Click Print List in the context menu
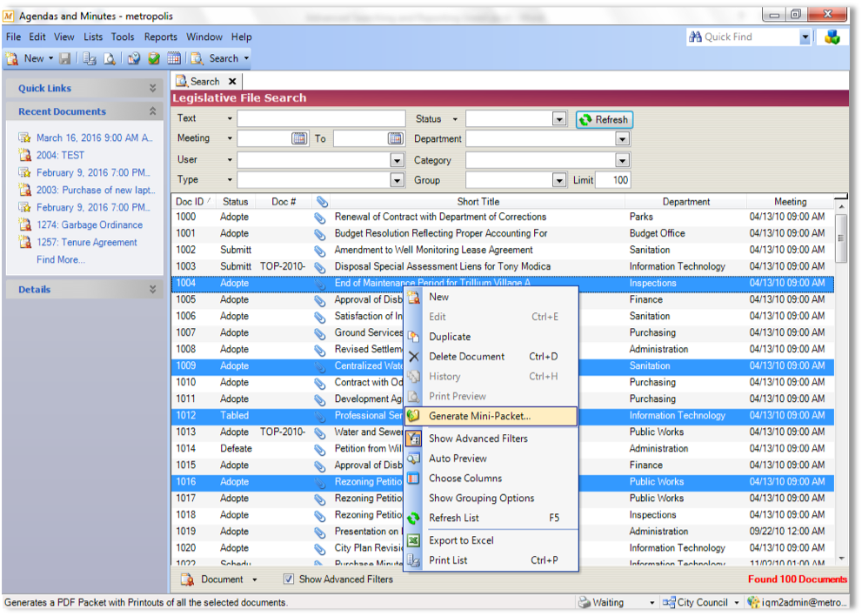The height and width of the screenshot is (616, 862). (x=491, y=560)
